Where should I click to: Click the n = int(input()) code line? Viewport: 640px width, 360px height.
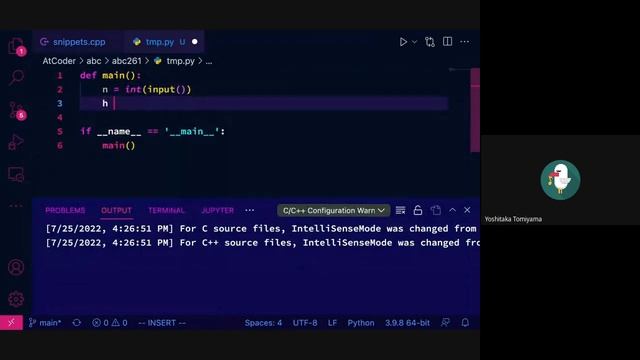[x=147, y=89]
